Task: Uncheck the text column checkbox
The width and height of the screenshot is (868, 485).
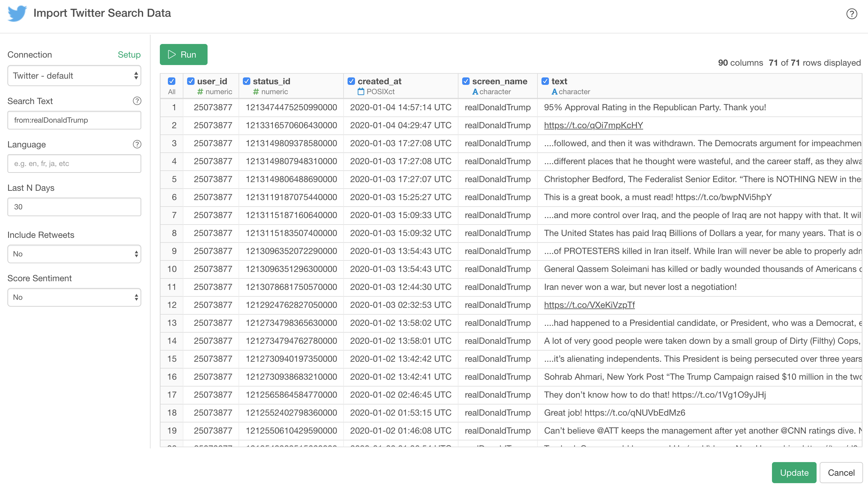Action: click(x=545, y=81)
